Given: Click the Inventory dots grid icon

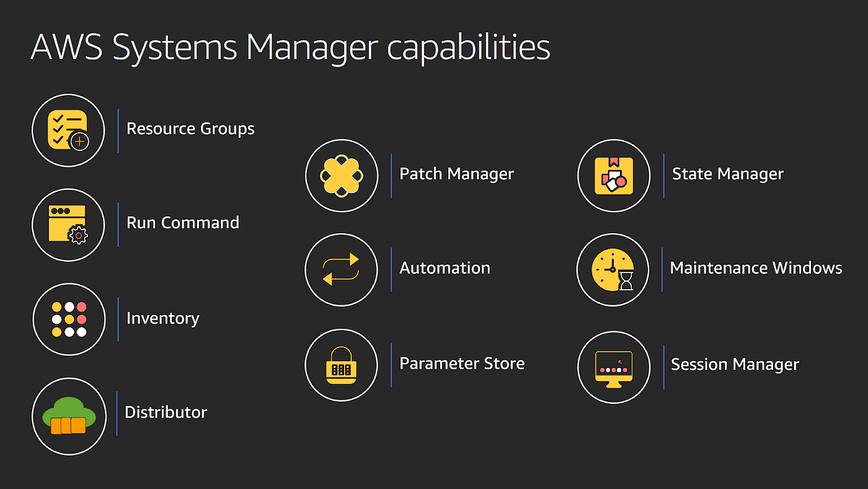Looking at the screenshot, I should pyautogui.click(x=68, y=319).
